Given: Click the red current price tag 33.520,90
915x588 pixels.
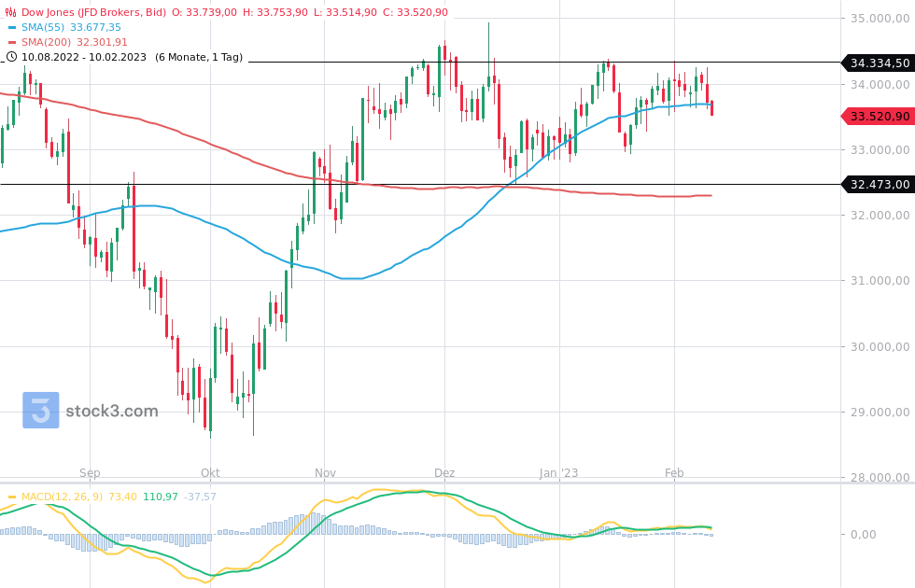Looking at the screenshot, I should [x=879, y=117].
